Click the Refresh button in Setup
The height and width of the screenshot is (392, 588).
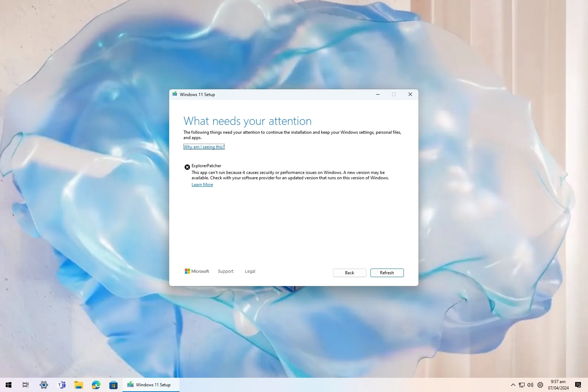coord(387,273)
